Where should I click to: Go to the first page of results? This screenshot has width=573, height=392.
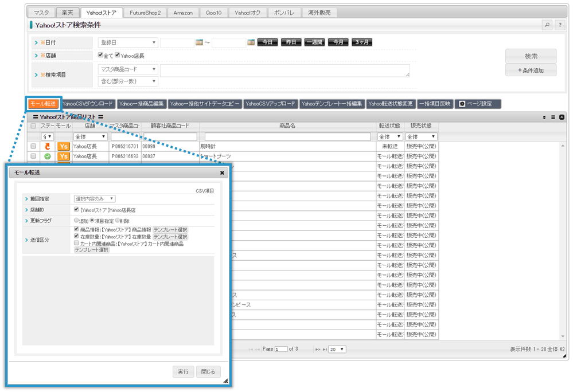coord(250,350)
